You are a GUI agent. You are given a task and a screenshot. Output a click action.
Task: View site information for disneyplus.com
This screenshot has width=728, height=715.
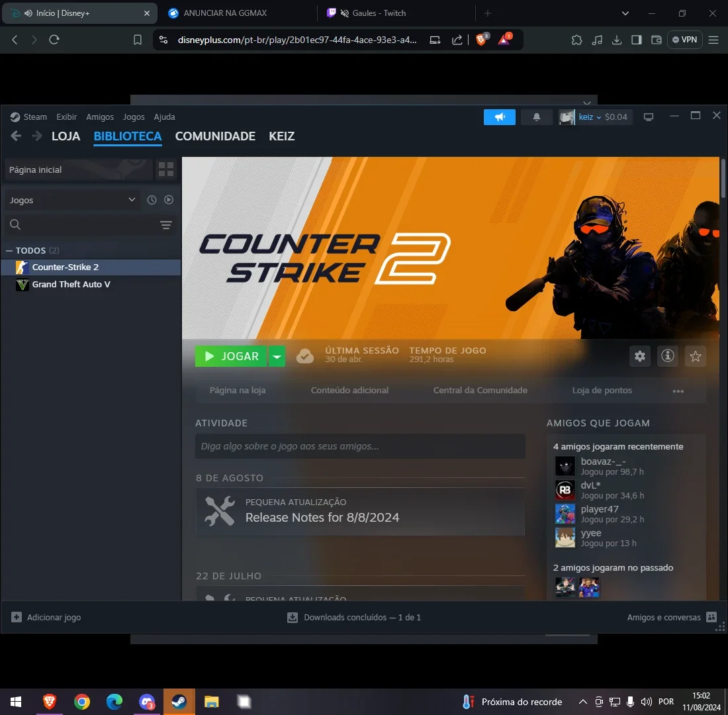(163, 40)
